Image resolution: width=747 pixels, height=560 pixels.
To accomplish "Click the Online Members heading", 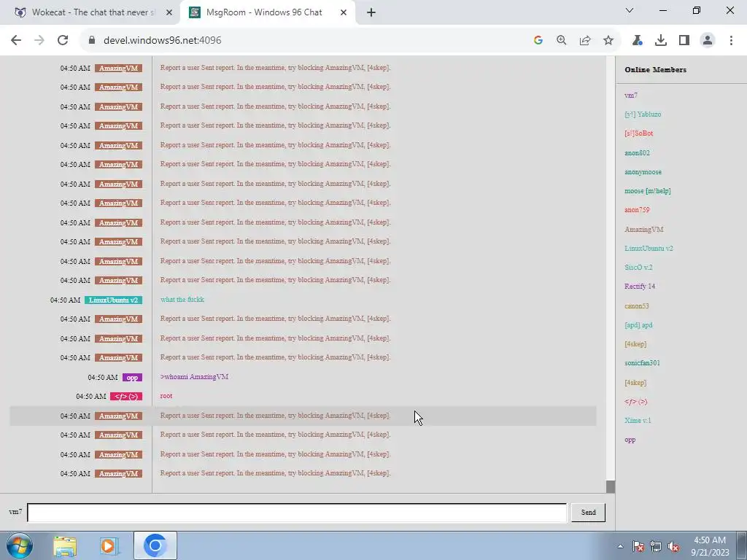I will click(656, 69).
